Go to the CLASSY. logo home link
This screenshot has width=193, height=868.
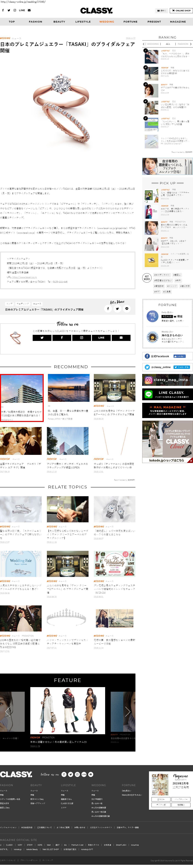[96, 11]
